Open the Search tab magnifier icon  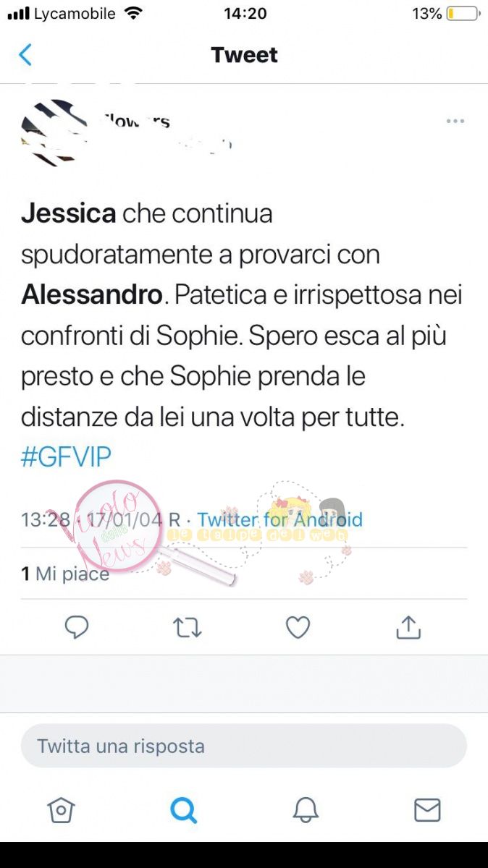pos(183,810)
